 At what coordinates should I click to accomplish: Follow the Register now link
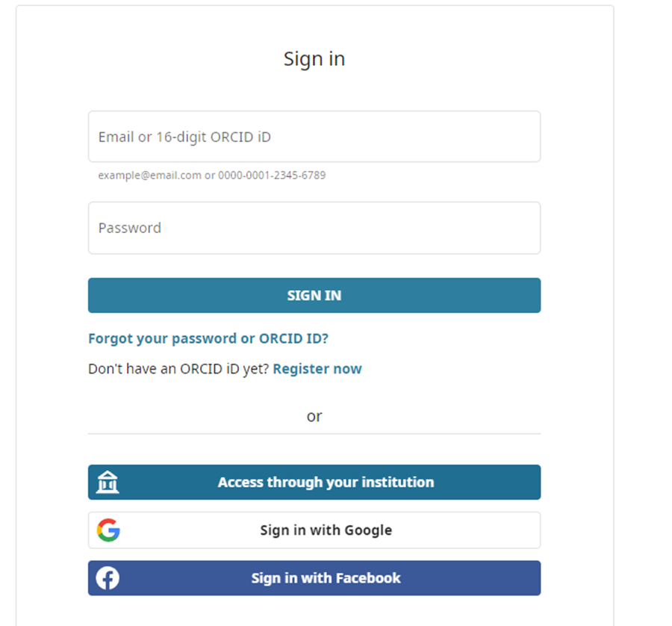[317, 369]
